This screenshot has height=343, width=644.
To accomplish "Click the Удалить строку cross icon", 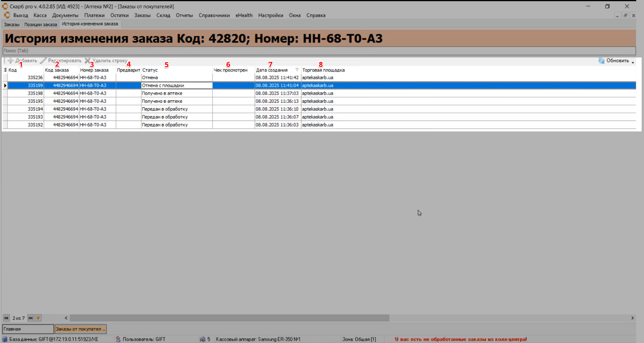I will click(88, 61).
